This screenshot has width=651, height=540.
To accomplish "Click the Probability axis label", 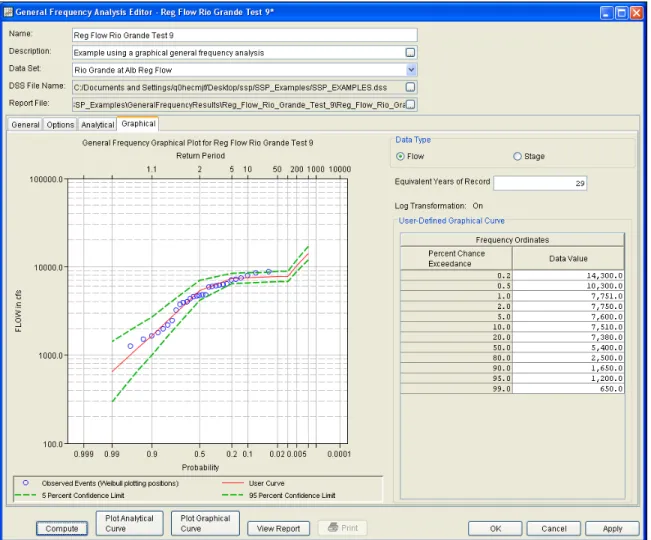I will tap(200, 467).
